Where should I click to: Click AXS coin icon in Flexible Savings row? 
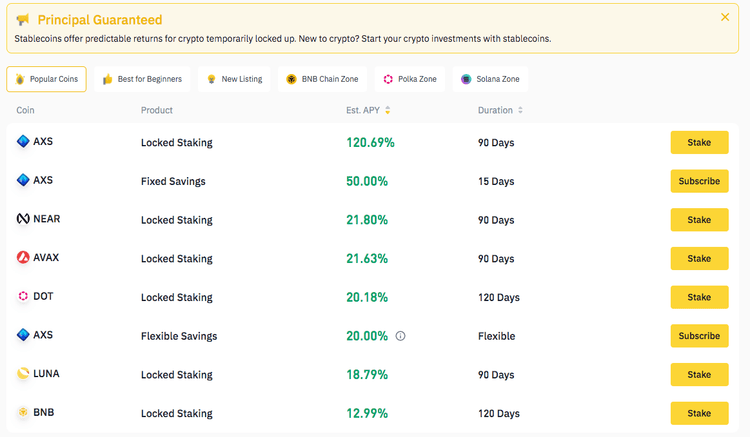pos(23,335)
